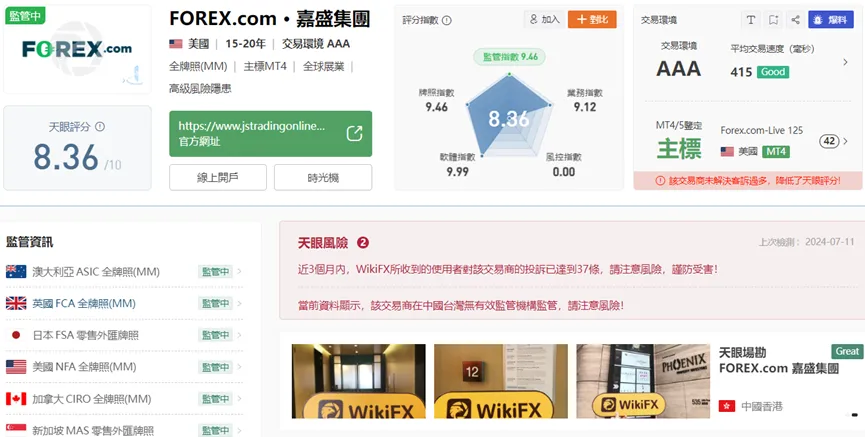Click the 42 server count badge
865x437 pixels.
click(829, 141)
